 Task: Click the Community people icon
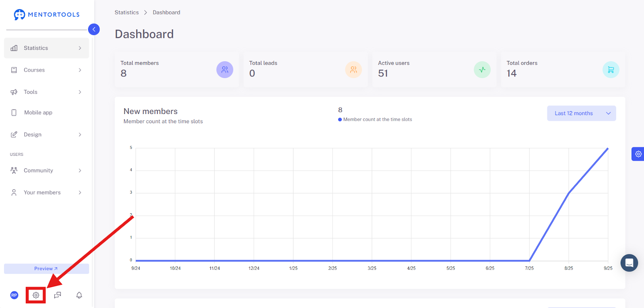click(x=14, y=170)
